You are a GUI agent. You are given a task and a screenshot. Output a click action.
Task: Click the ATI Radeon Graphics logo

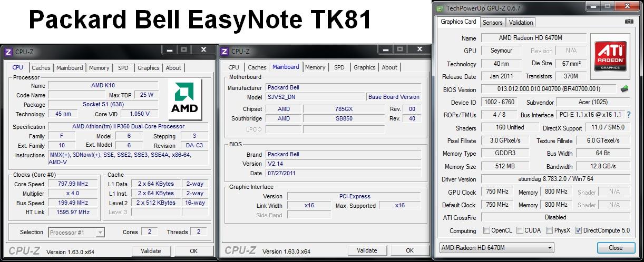611,57
